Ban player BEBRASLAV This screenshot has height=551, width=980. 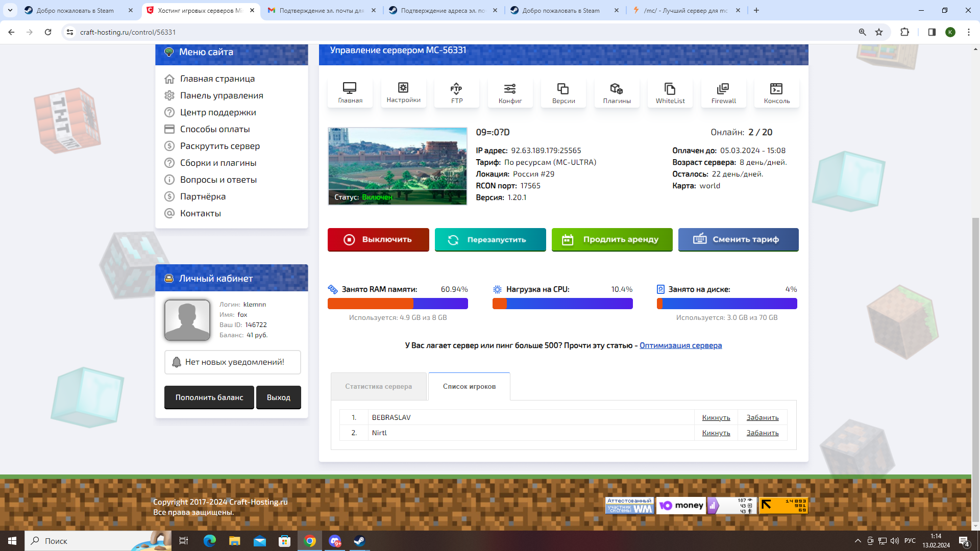(x=763, y=417)
